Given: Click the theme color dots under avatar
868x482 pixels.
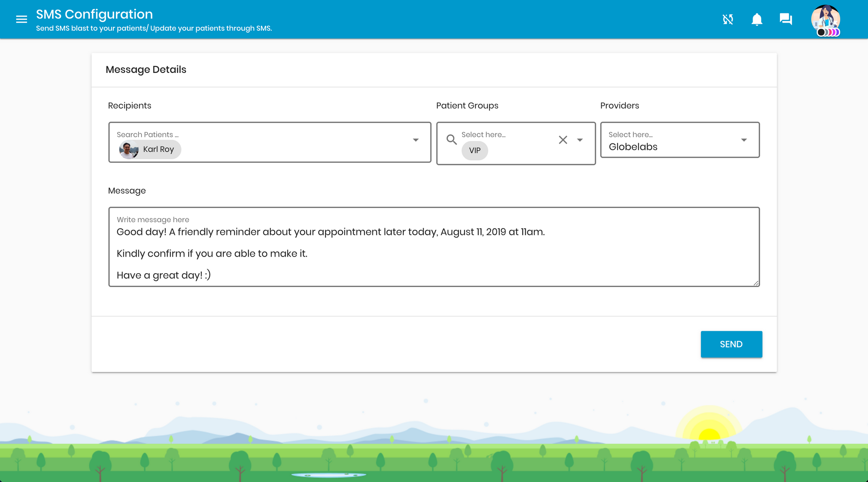Looking at the screenshot, I should click(829, 32).
